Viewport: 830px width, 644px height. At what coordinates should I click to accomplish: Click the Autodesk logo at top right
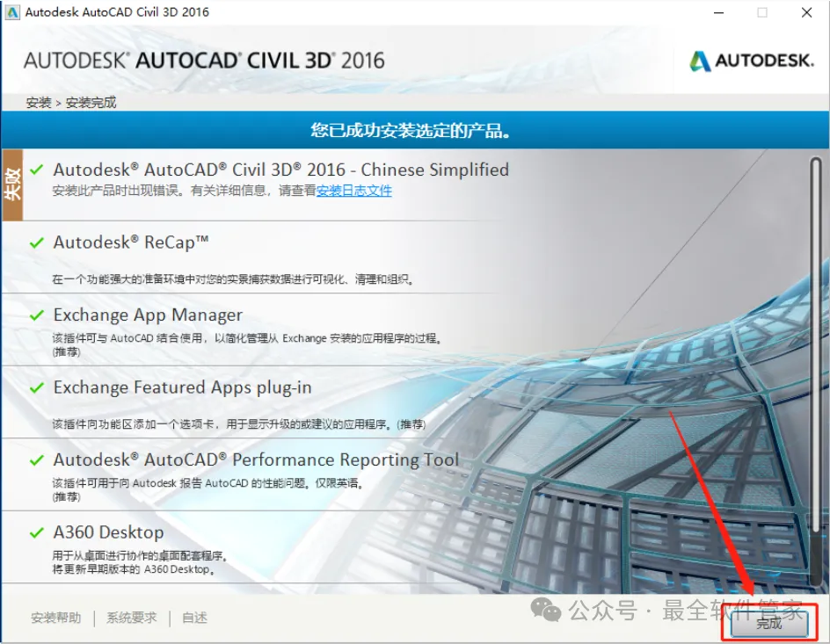click(752, 61)
